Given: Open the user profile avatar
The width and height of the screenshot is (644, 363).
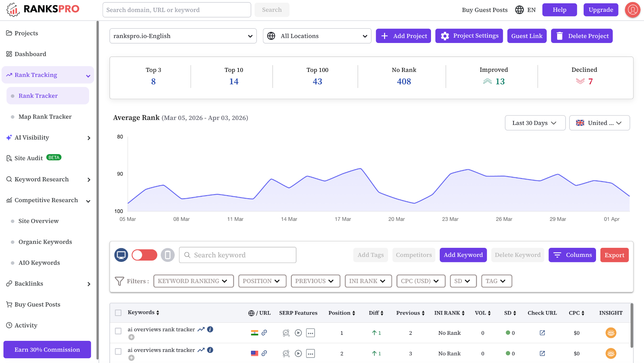Looking at the screenshot, I should [633, 10].
